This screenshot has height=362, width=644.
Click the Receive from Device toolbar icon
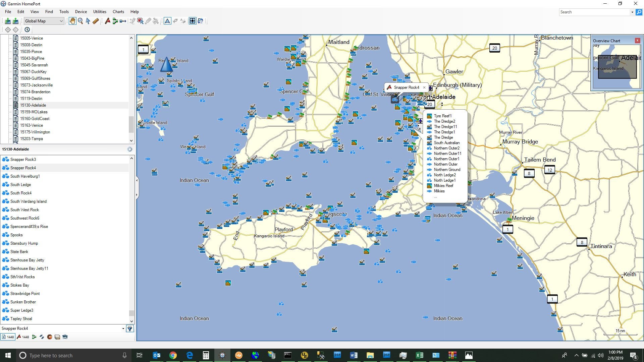click(x=7, y=21)
